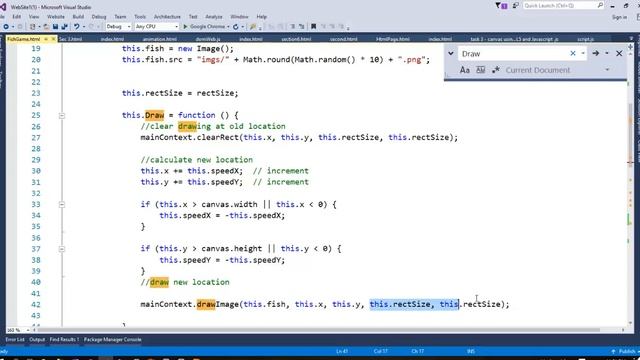Open the Team menu
This screenshot has height=360, width=640.
pyautogui.click(x=120, y=17)
